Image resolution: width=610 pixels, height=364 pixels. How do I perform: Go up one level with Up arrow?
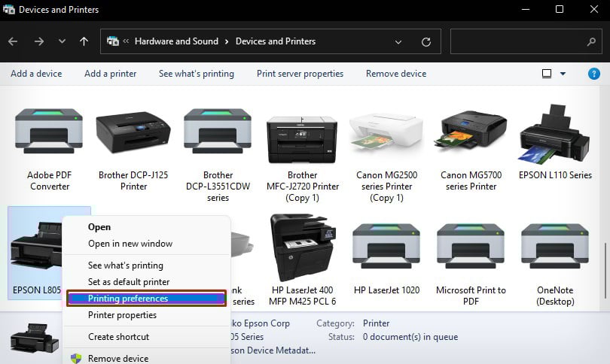[84, 41]
